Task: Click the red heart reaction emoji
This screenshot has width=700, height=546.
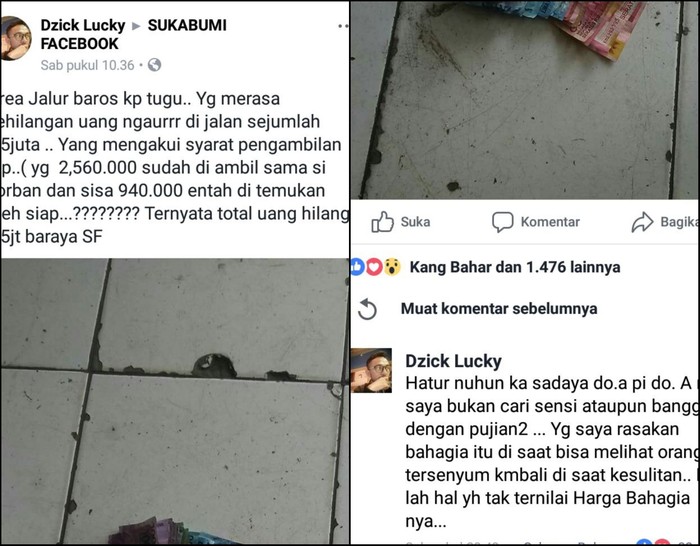Action: point(374,267)
